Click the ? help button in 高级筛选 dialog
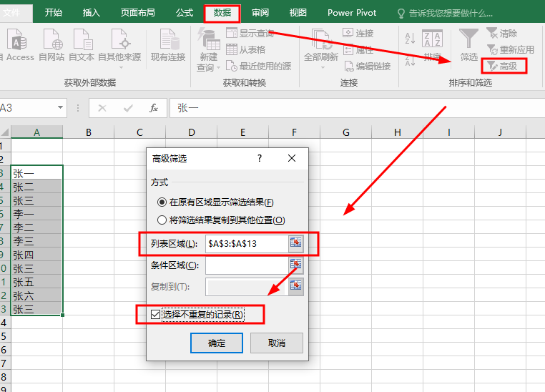The width and height of the screenshot is (545, 392). click(260, 159)
